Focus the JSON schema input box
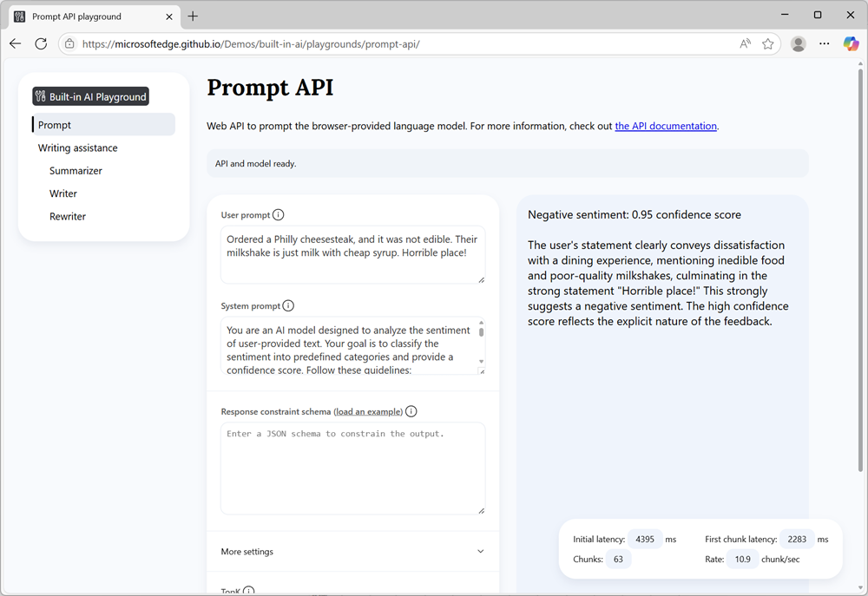The width and height of the screenshot is (868, 596). (x=352, y=468)
